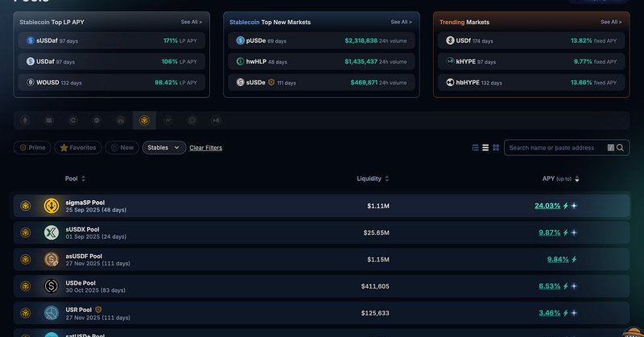This screenshot has width=644, height=337.
Task: Open the 9.87% APY link for sUSDX
Action: pyautogui.click(x=550, y=232)
